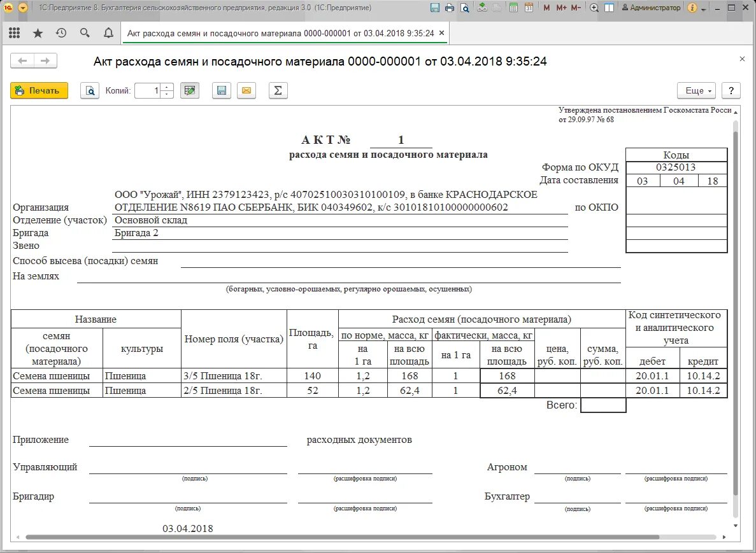
Task: Open the search magnifier icon
Action: [85, 32]
